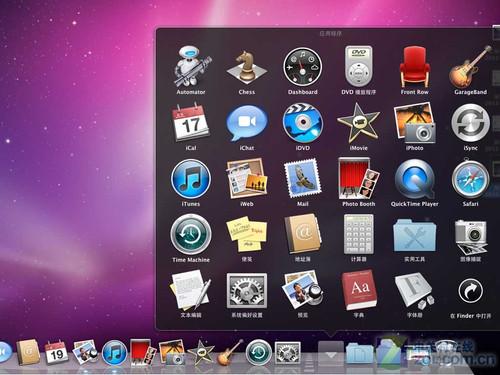The width and height of the screenshot is (500, 375).
Task: Click the GarageBand guitar icon in the Dock
Action: click(x=230, y=353)
